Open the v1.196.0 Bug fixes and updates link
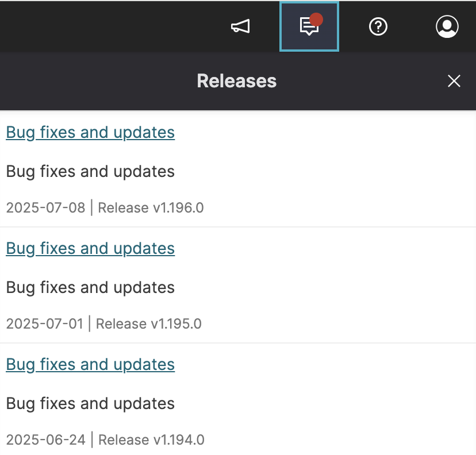 pyautogui.click(x=90, y=132)
